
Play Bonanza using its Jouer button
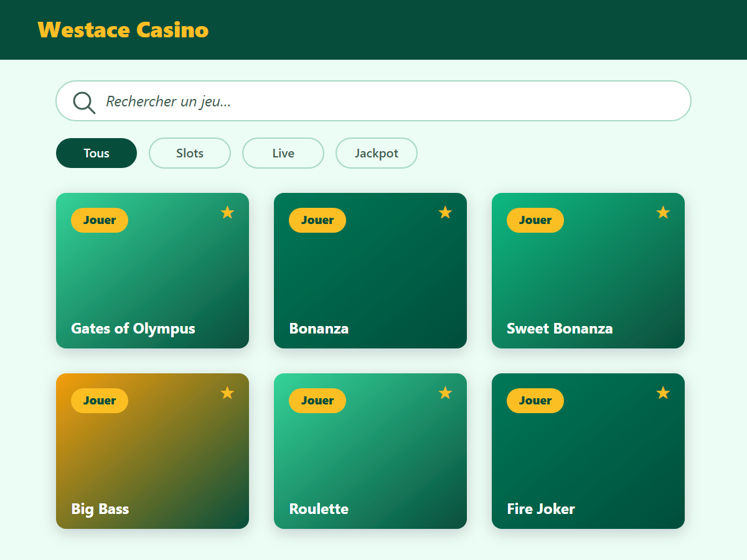tap(317, 220)
